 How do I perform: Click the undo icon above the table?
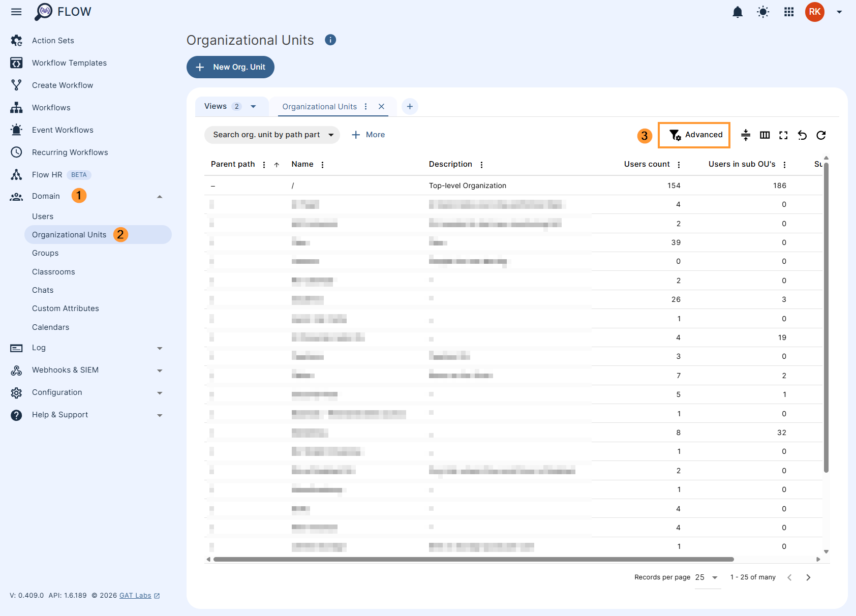click(802, 135)
